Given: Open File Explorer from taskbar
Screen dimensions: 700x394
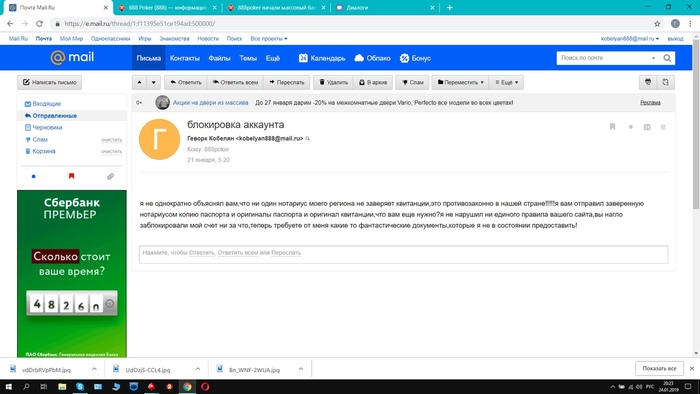Looking at the screenshot, I should click(62, 387).
